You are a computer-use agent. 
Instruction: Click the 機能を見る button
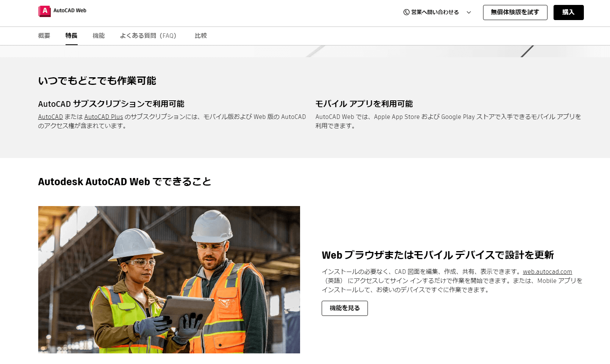345,308
